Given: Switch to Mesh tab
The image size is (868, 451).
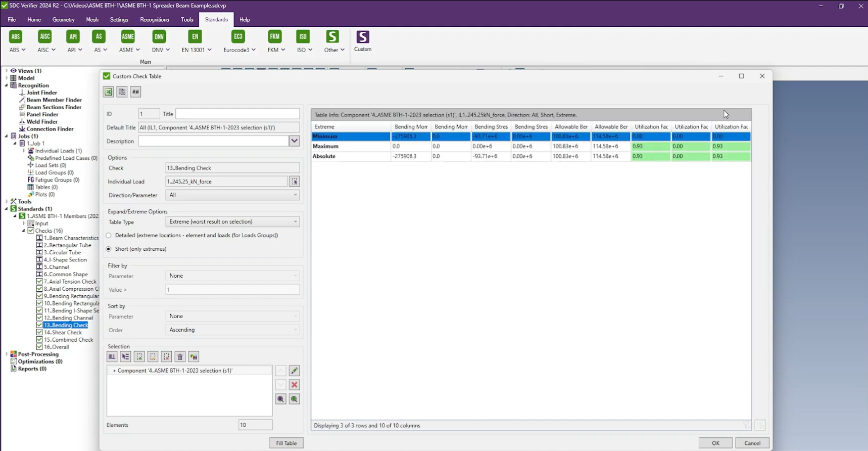Looking at the screenshot, I should pyautogui.click(x=92, y=20).
